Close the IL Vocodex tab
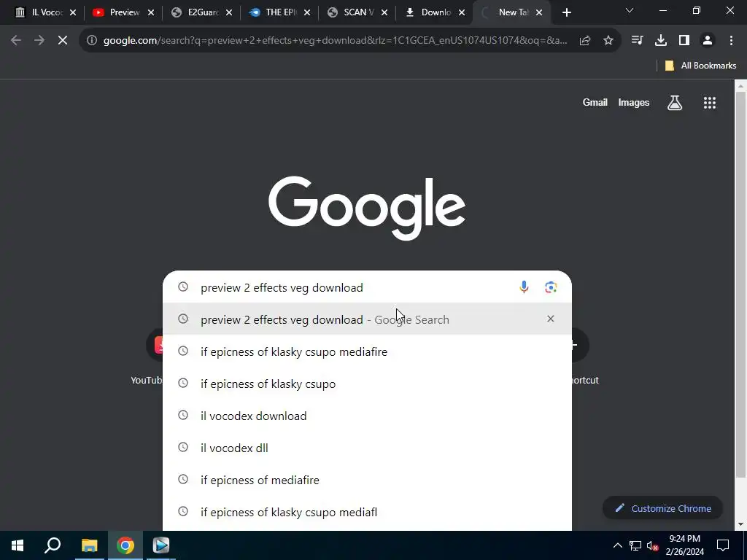 point(73,12)
